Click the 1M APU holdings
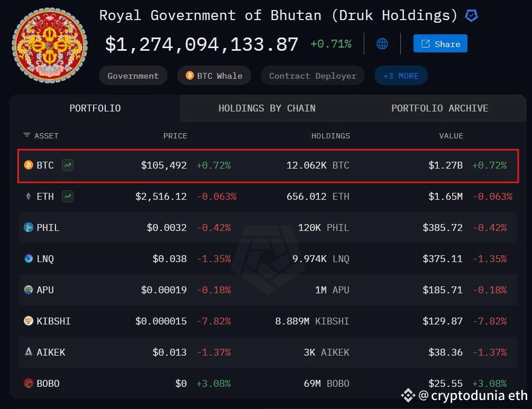Viewport: 532px width, 409px height. (x=332, y=290)
